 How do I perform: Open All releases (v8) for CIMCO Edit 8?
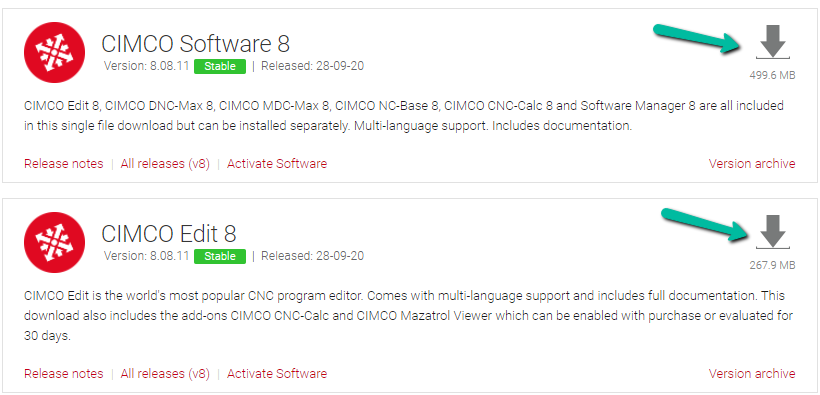tap(165, 374)
